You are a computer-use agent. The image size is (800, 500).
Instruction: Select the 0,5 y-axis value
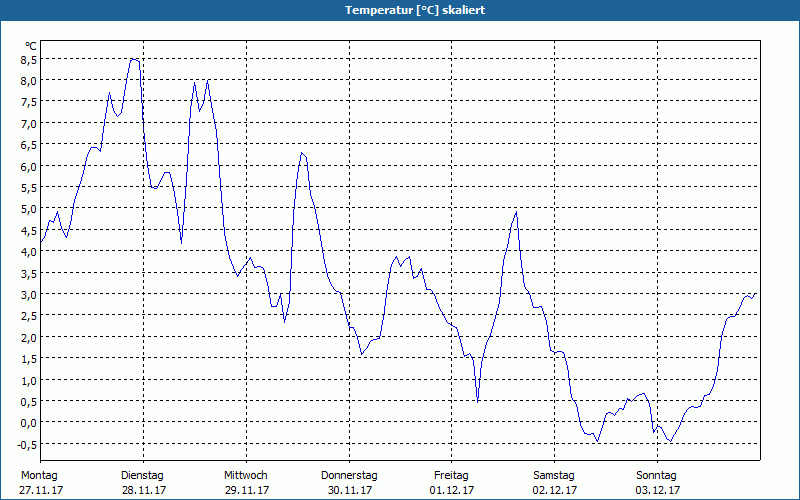point(28,401)
